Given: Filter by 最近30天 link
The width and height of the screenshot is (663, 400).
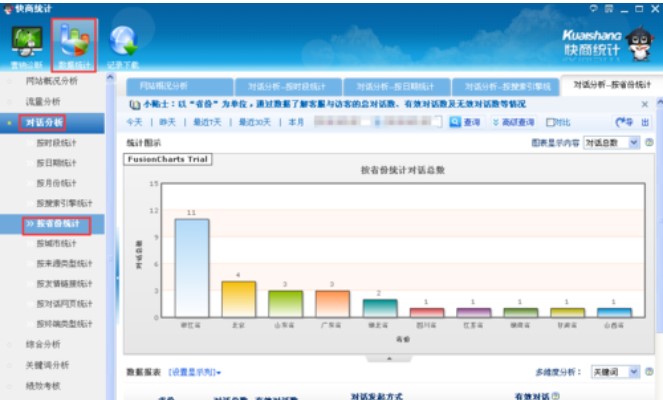Looking at the screenshot, I should click(255, 122).
